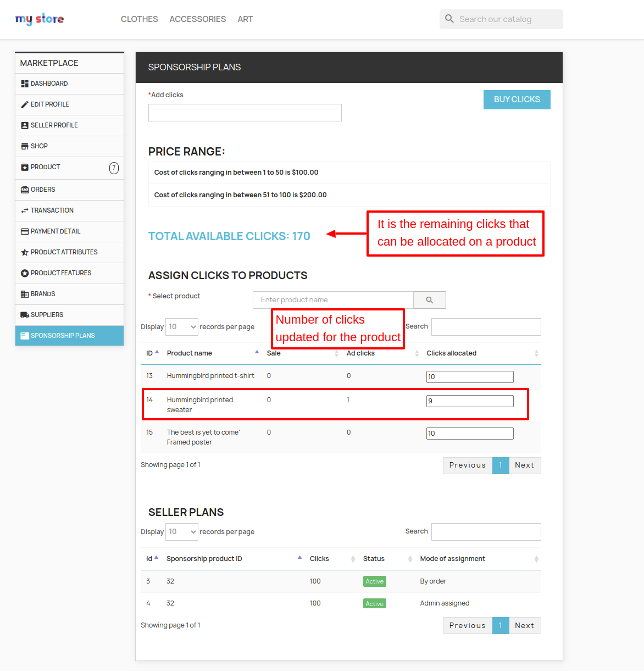The width and height of the screenshot is (644, 672).
Task: Sort products table by Clicks allocated
Action: click(x=482, y=353)
